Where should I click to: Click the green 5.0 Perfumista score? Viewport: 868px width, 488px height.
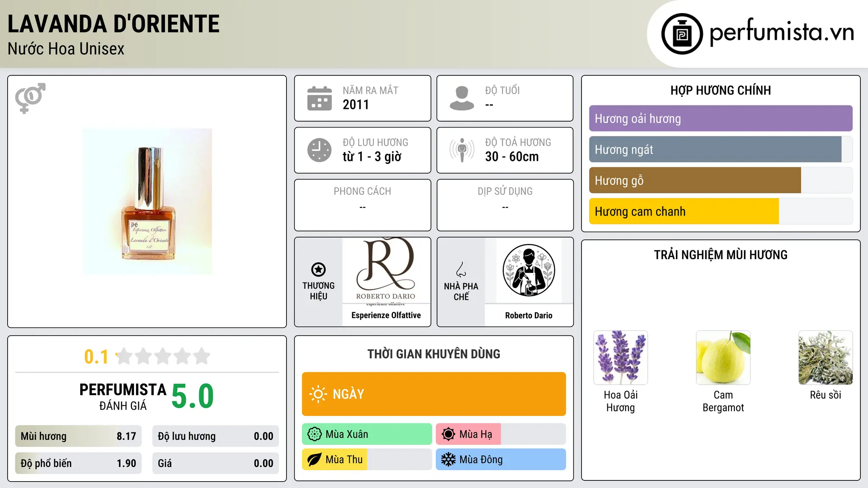pyautogui.click(x=192, y=396)
